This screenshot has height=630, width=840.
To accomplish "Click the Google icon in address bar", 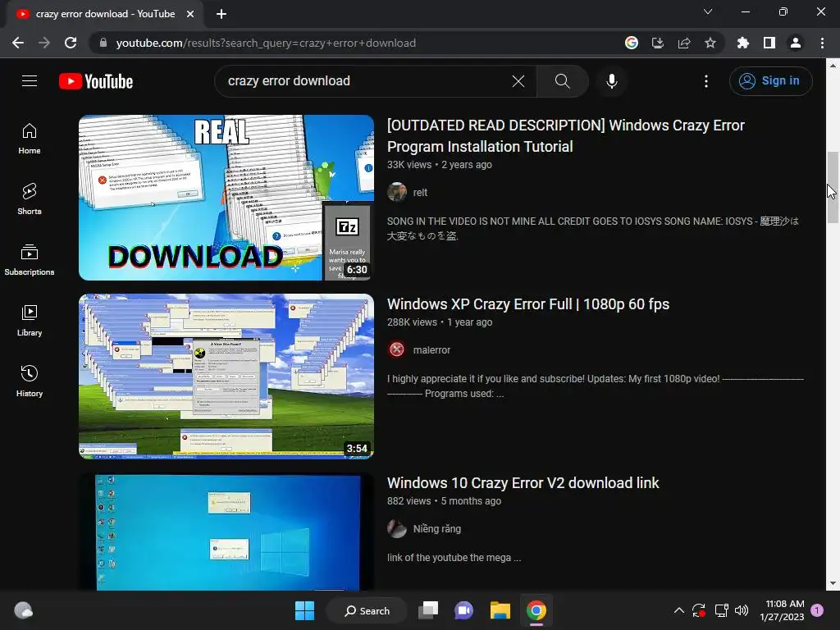I will coord(632,43).
